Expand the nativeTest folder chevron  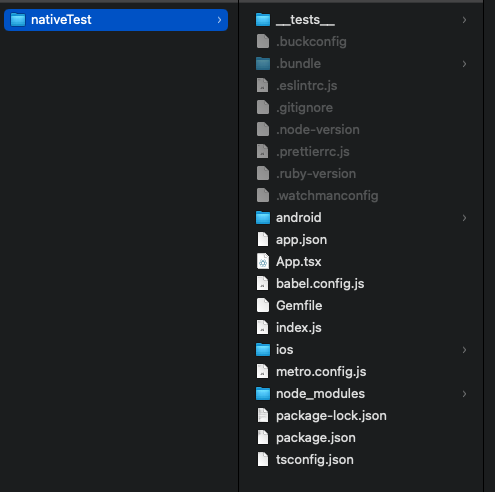click(219, 20)
